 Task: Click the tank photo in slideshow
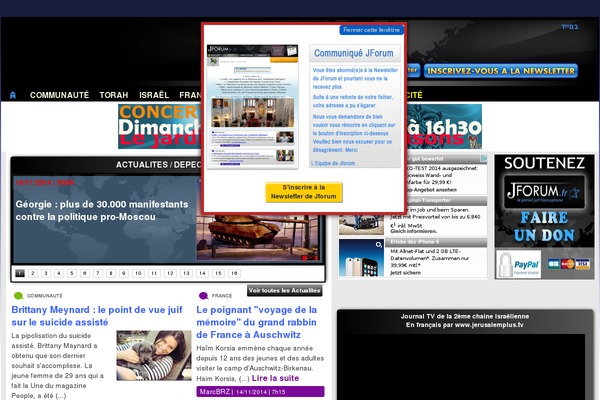click(x=257, y=237)
